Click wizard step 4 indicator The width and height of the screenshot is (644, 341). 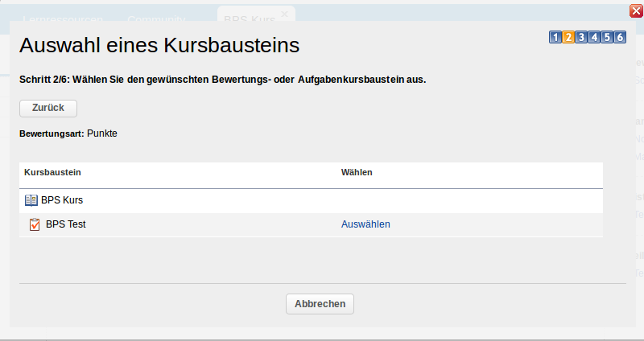[594, 37]
